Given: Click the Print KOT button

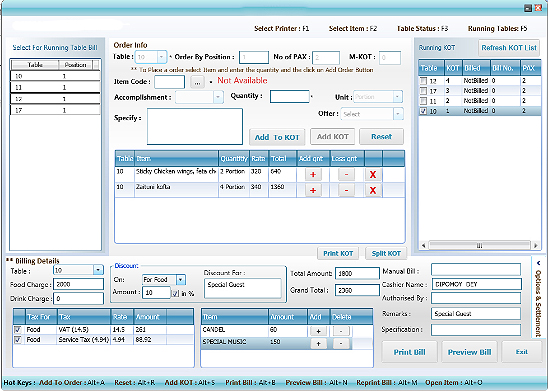Looking at the screenshot, I should (338, 253).
